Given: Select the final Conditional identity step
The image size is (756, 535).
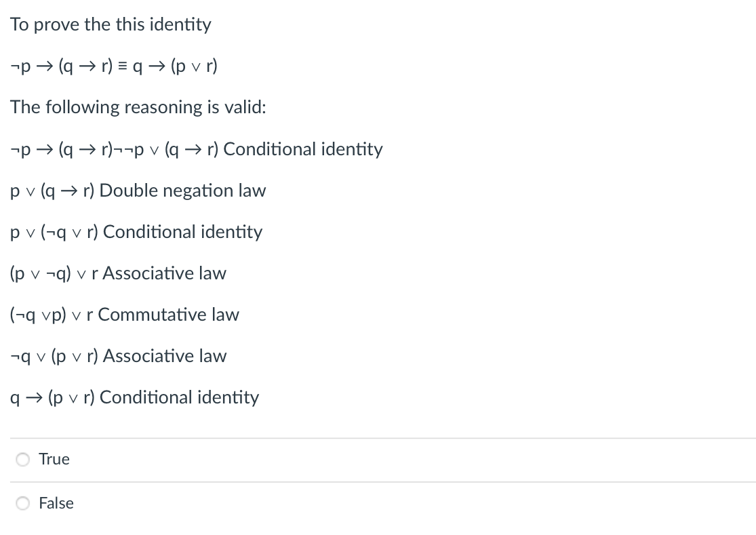Looking at the screenshot, I should [x=134, y=397].
